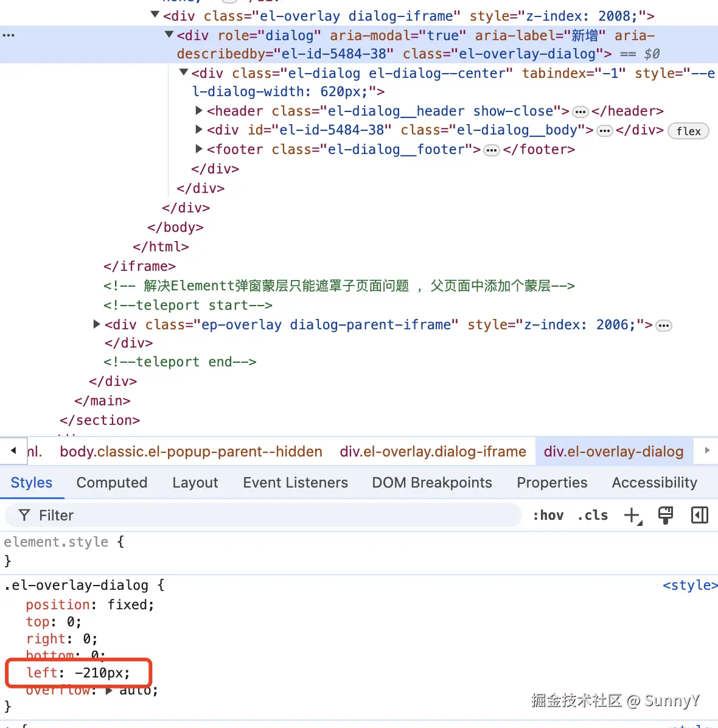Expand the el-dialog__footer element node
Viewport: 718px width, 728px height.
[198, 149]
